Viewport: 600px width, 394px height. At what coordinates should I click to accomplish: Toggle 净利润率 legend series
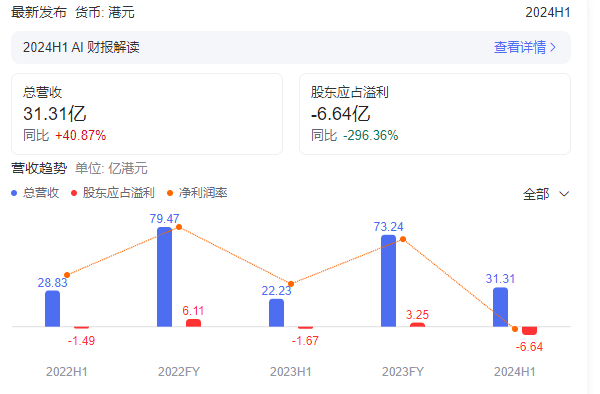(x=197, y=193)
